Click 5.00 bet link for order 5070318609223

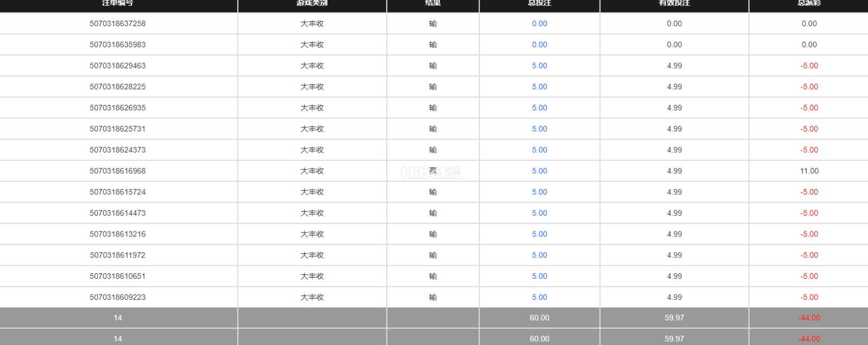coord(539,297)
